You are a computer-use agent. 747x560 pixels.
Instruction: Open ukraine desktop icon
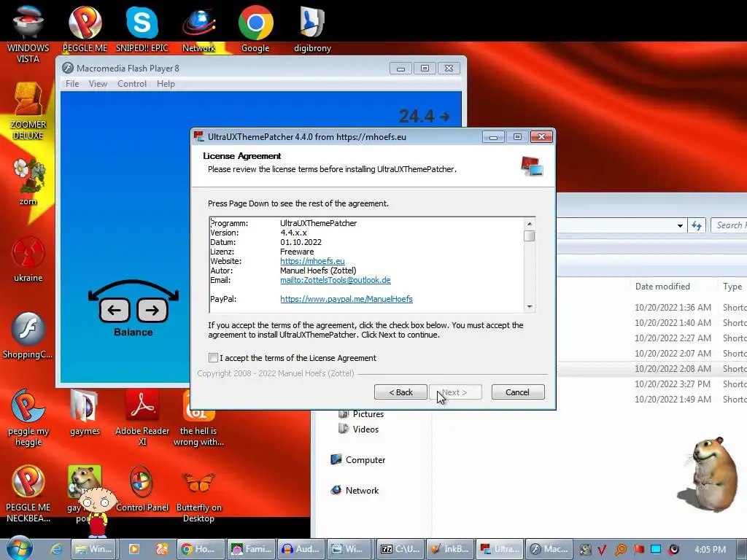[x=28, y=259]
